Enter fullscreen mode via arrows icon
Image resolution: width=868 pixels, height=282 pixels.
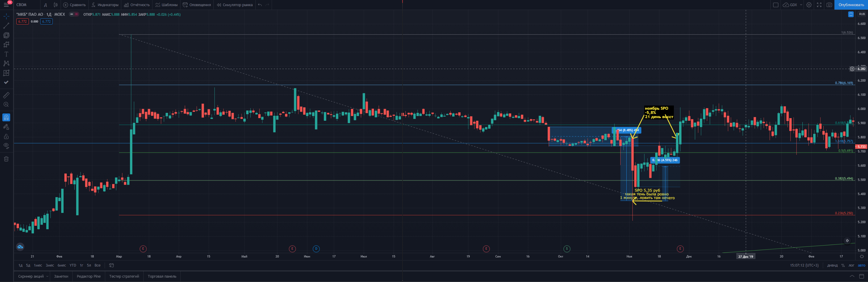pos(819,5)
